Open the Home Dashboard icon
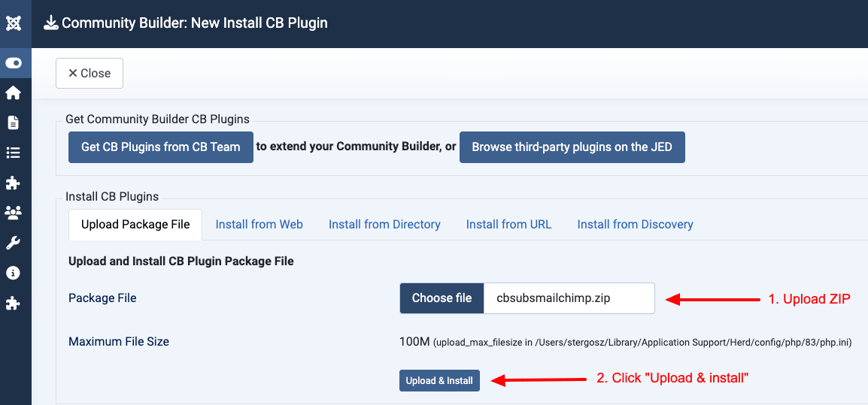The image size is (868, 405). tap(13, 93)
